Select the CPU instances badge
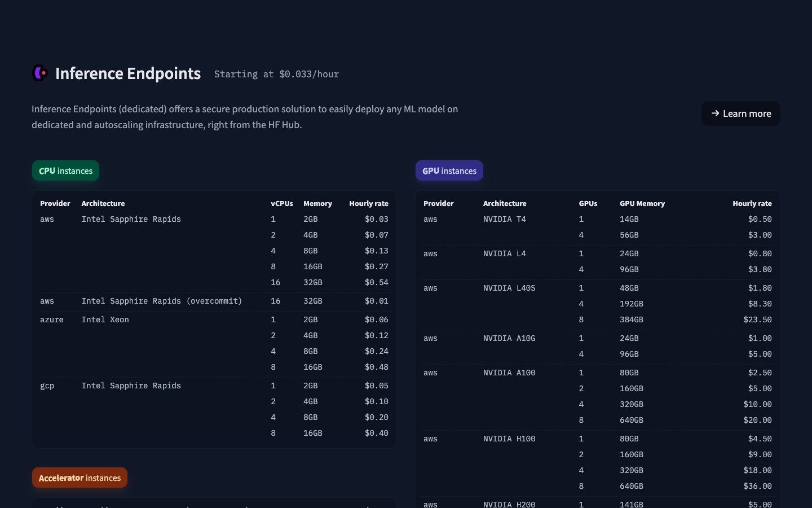This screenshot has width=812, height=508. coord(65,170)
